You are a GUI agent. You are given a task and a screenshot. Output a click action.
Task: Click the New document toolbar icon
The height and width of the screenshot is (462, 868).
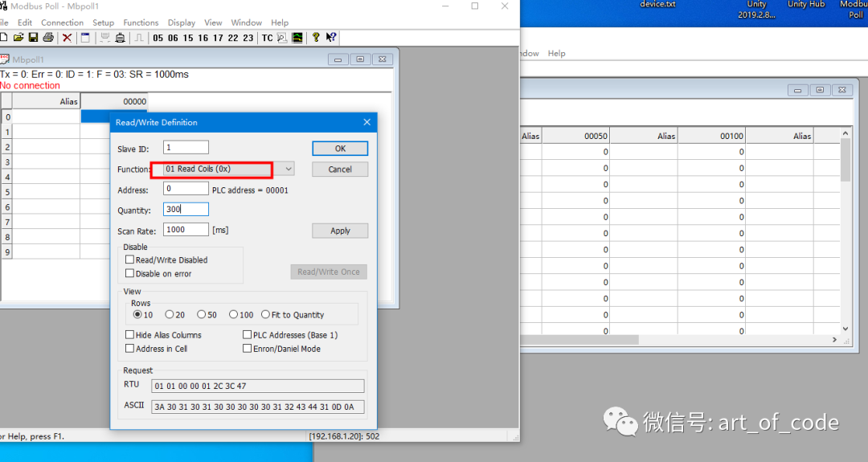pyautogui.click(x=4, y=38)
